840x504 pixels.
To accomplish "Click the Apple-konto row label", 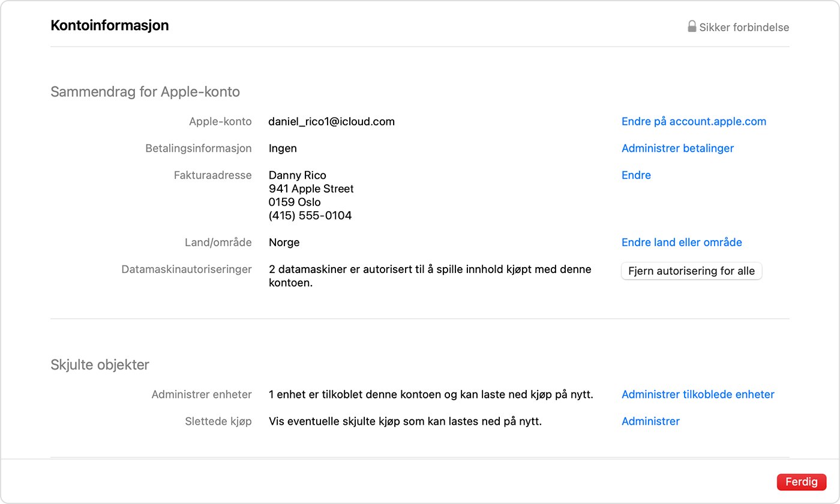I will (x=220, y=121).
